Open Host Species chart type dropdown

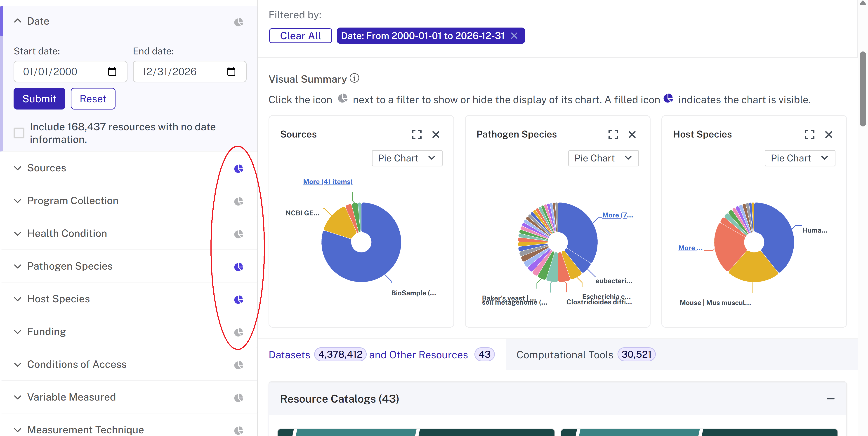click(x=800, y=158)
